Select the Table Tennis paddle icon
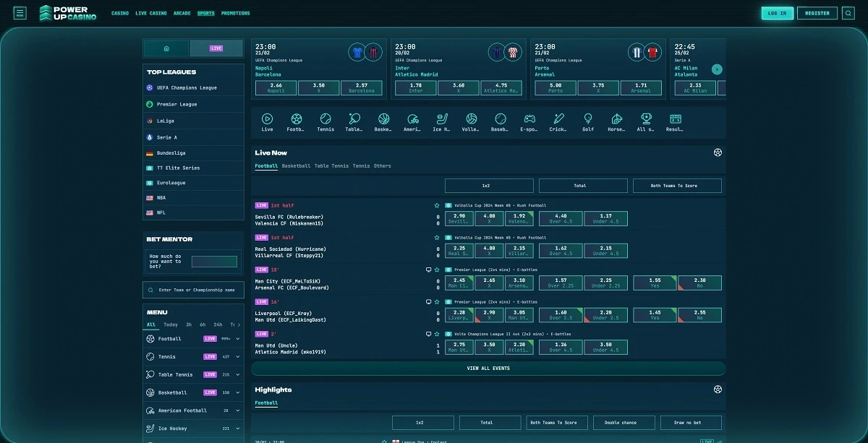This screenshot has width=868, height=443. coord(354,119)
